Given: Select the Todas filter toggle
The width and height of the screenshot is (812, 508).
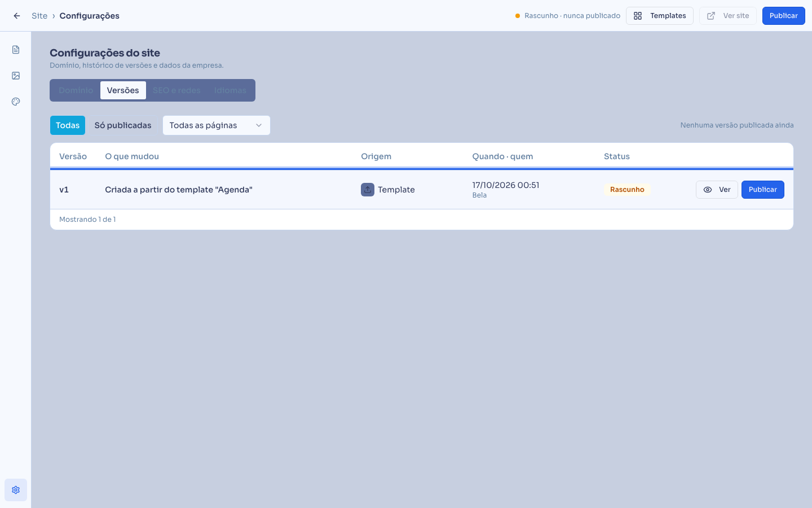Looking at the screenshot, I should click(x=68, y=125).
